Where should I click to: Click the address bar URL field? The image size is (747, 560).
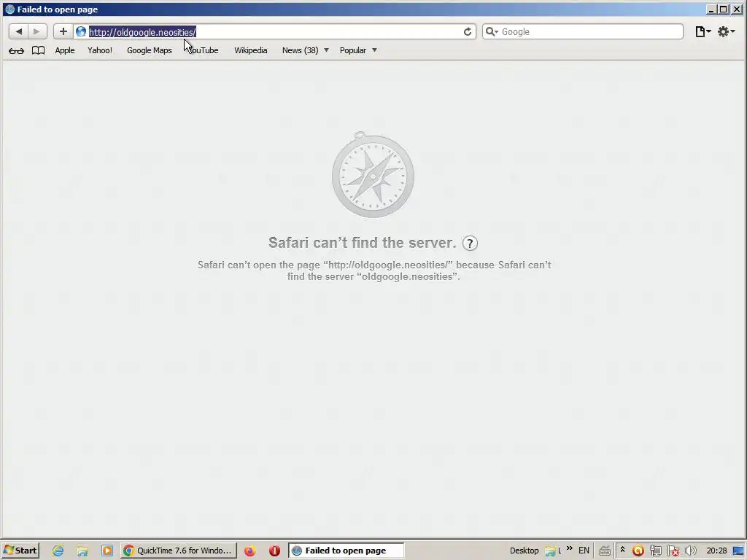274,32
